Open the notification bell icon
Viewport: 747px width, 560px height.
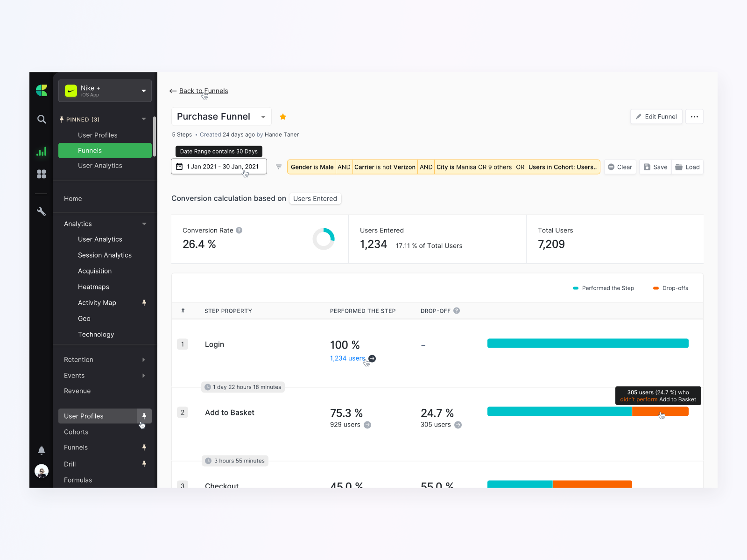point(41,450)
